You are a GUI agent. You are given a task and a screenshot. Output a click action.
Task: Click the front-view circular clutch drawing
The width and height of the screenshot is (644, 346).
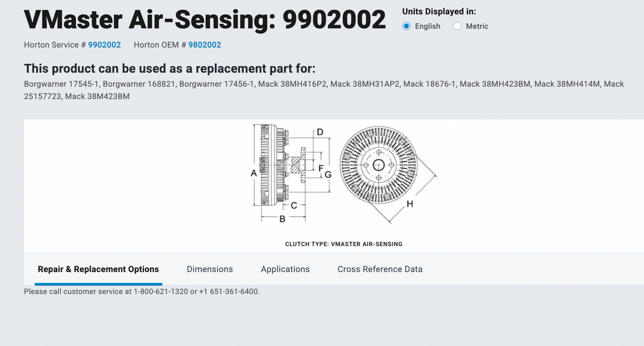click(x=378, y=165)
